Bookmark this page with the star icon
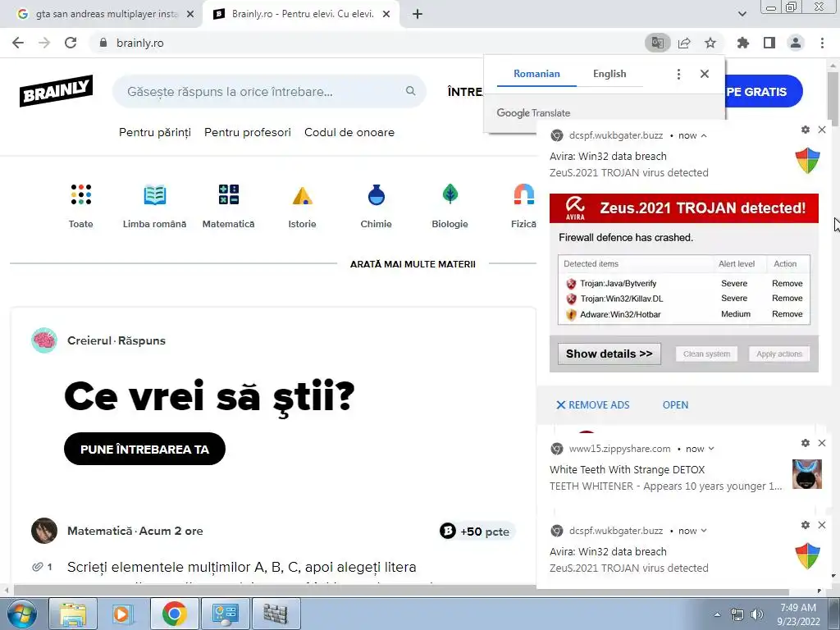The image size is (840, 630). pyautogui.click(x=710, y=43)
